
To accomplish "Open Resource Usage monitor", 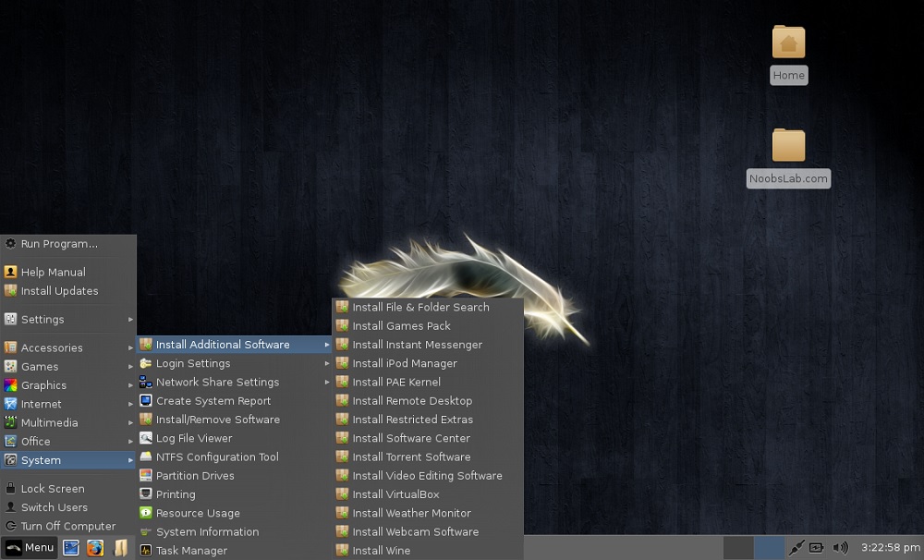I will (x=234, y=513).
